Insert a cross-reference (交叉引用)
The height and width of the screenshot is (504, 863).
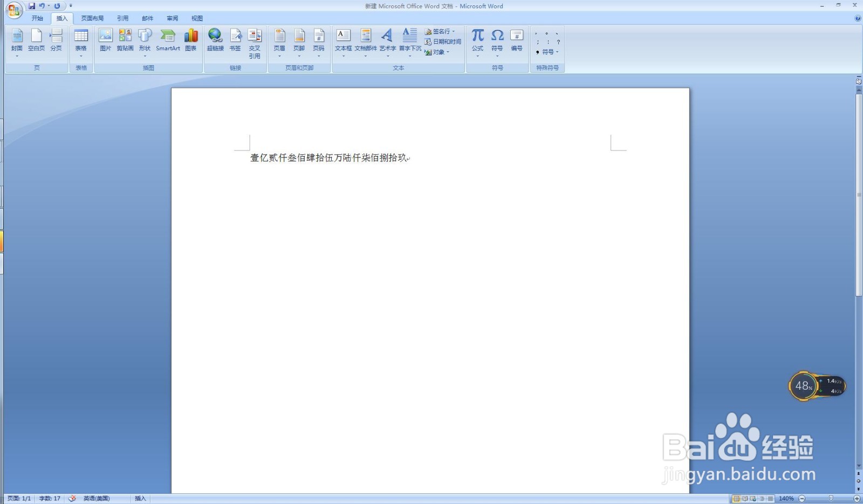tap(255, 43)
